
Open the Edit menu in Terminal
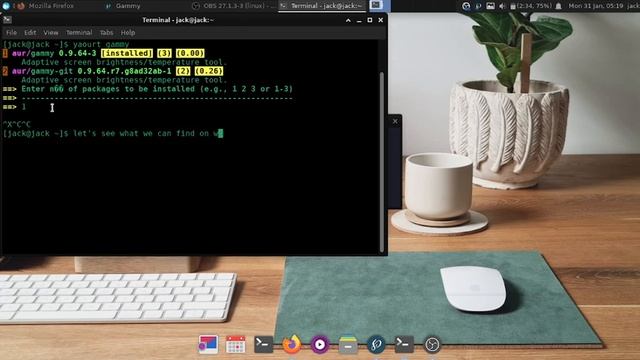click(x=30, y=32)
